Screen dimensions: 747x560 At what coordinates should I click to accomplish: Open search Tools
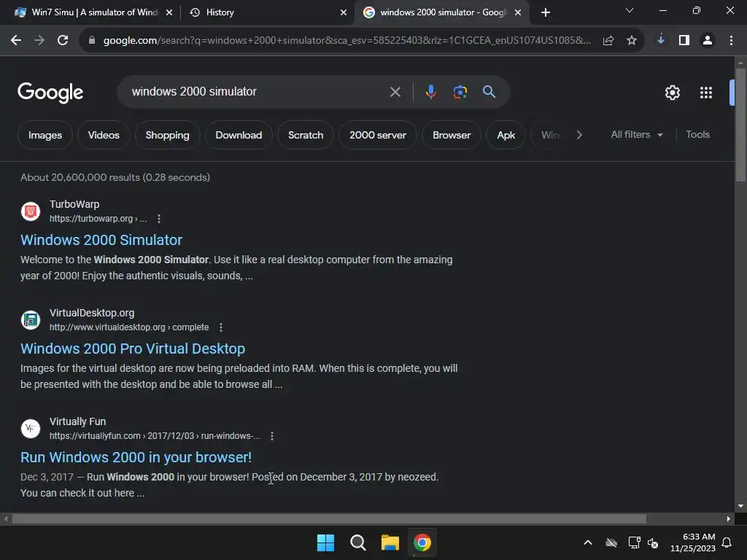698,135
